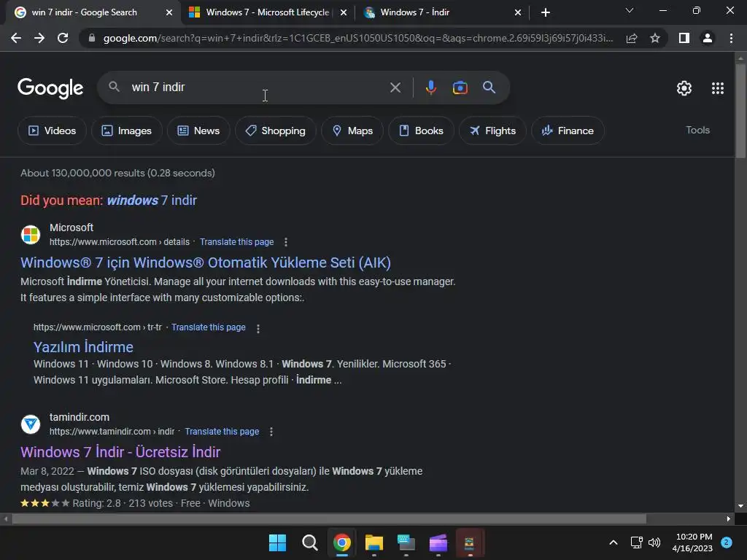Switch to the Windows 7 Microsoft Lifecycle tab
747x560 pixels.
pos(268,12)
